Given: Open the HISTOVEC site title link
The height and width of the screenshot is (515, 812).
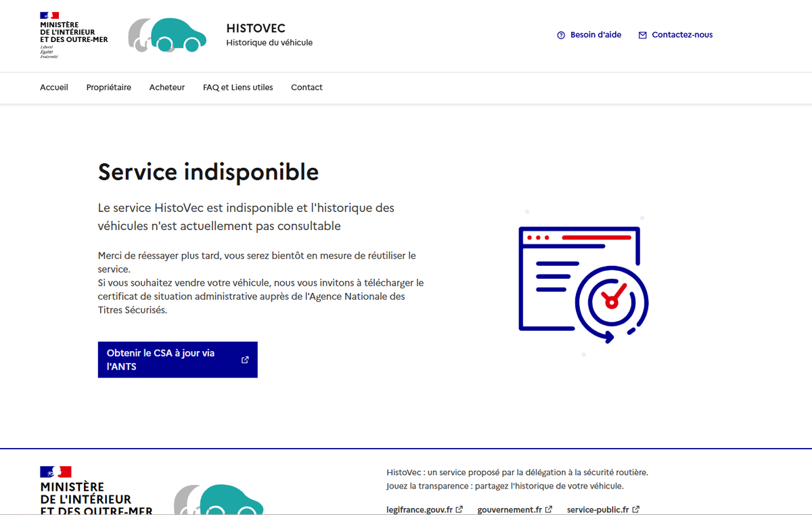Looking at the screenshot, I should [x=256, y=28].
